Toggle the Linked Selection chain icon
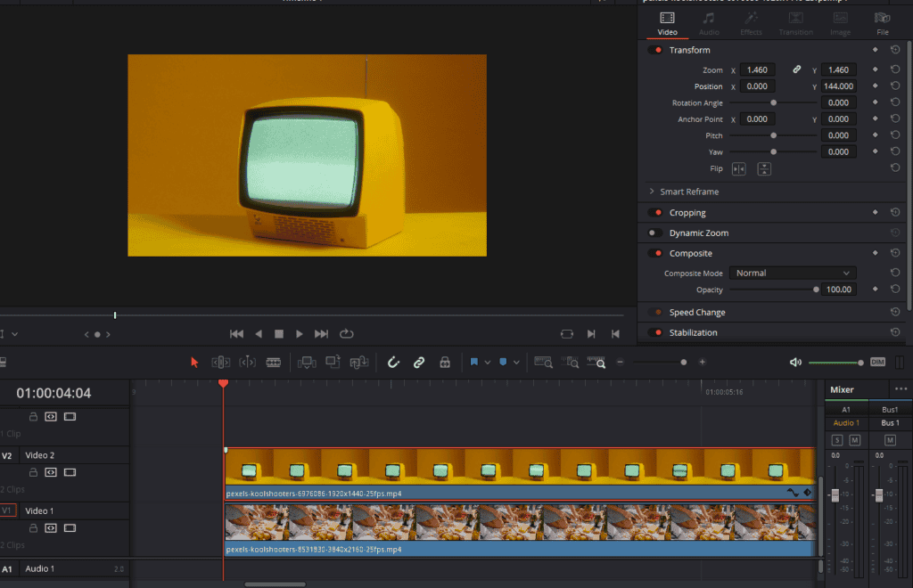 [x=419, y=363]
